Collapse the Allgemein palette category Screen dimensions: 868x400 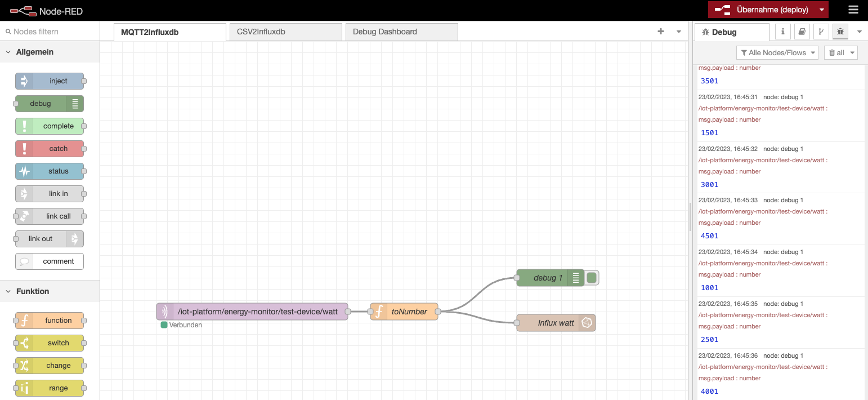9,52
